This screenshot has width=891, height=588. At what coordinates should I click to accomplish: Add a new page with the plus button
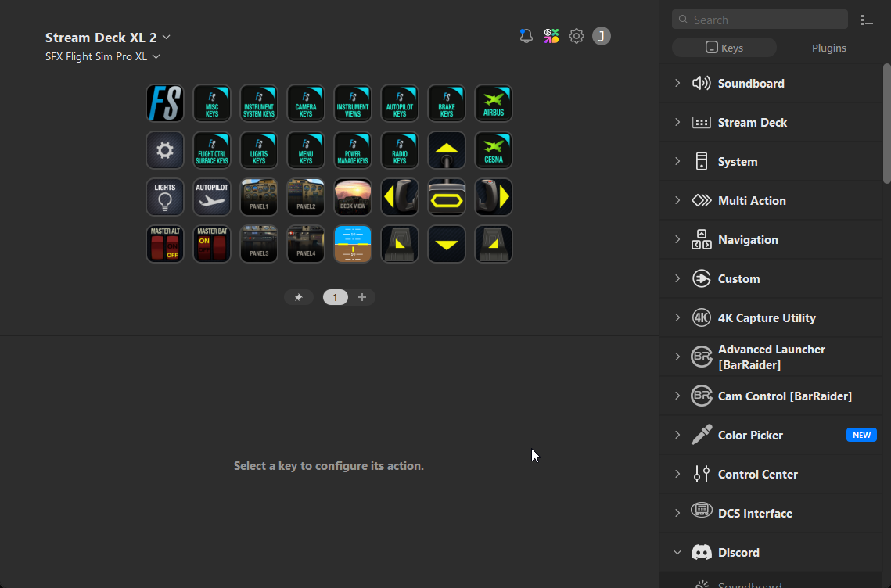[x=362, y=297]
